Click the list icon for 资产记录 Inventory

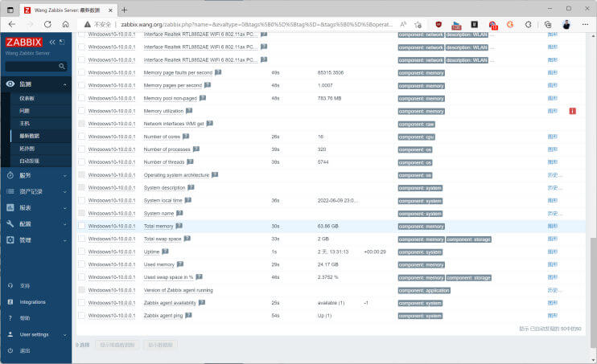click(10, 191)
